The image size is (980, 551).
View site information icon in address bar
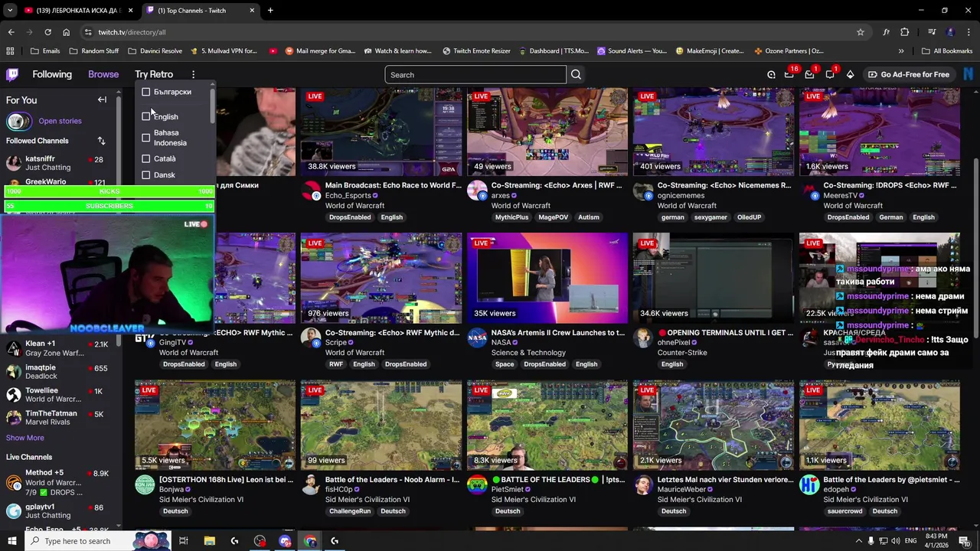[88, 32]
